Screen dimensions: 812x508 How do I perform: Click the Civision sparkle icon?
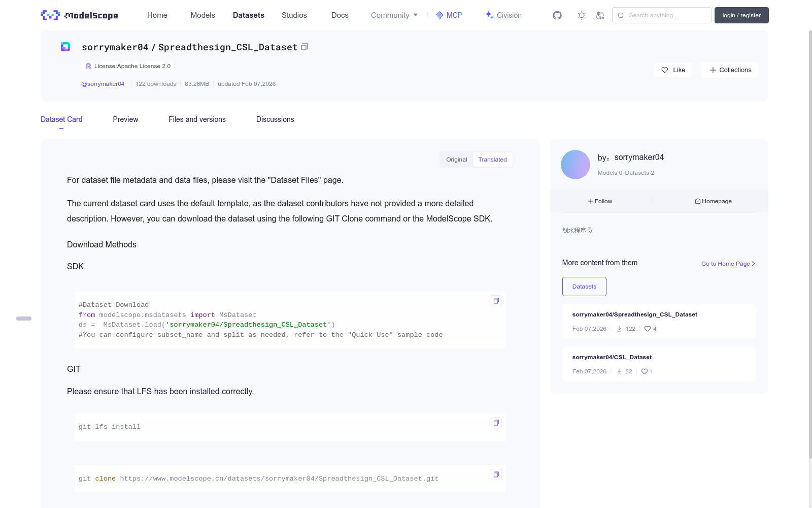(489, 15)
